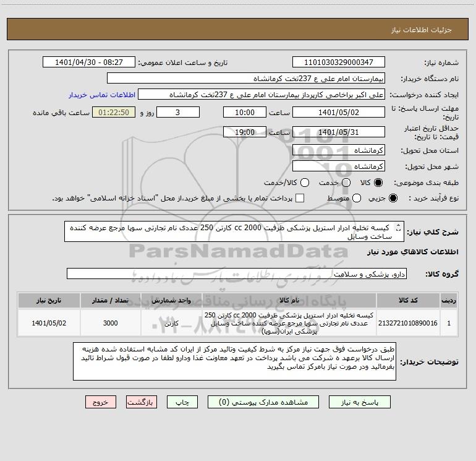Click the need date cell 1401/05/02 in table
The image size is (476, 461).
49,323
